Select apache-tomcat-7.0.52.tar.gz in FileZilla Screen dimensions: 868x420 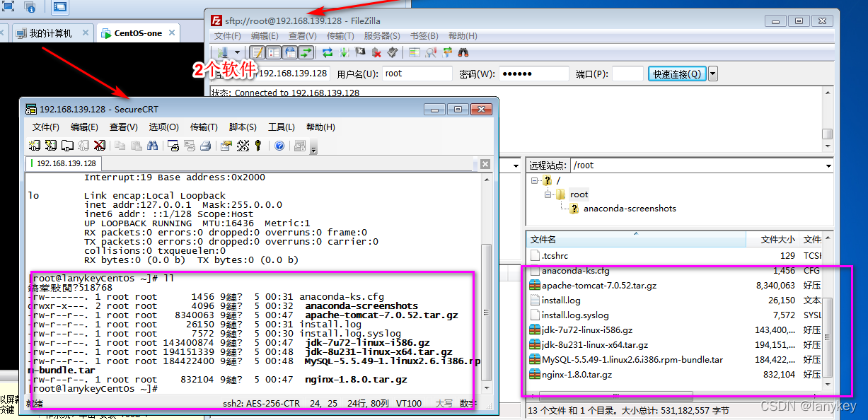point(599,286)
